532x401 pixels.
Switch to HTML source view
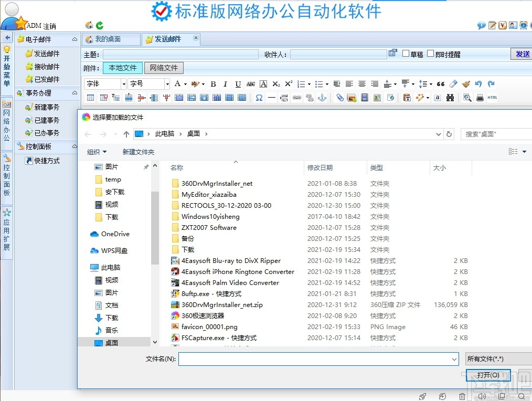(492, 97)
